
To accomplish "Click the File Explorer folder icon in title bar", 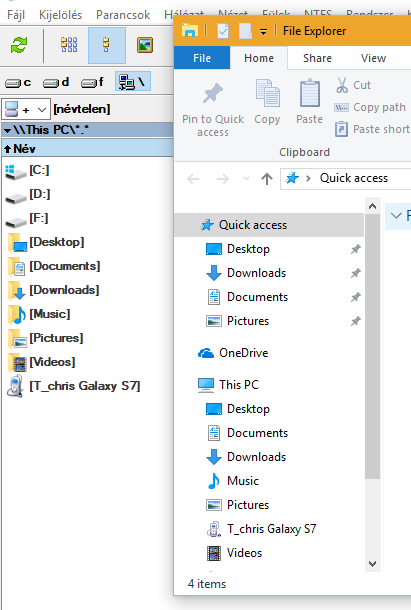I will [190, 30].
